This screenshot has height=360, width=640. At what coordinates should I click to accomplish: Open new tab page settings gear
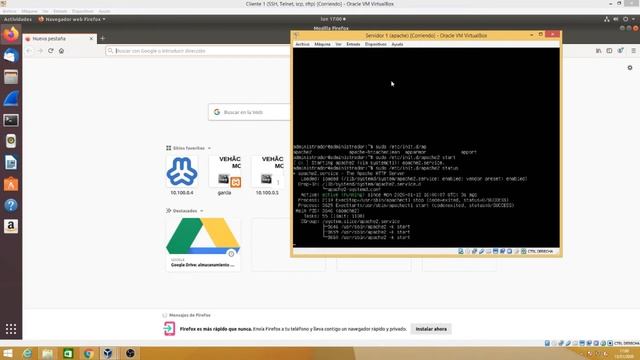point(630,68)
